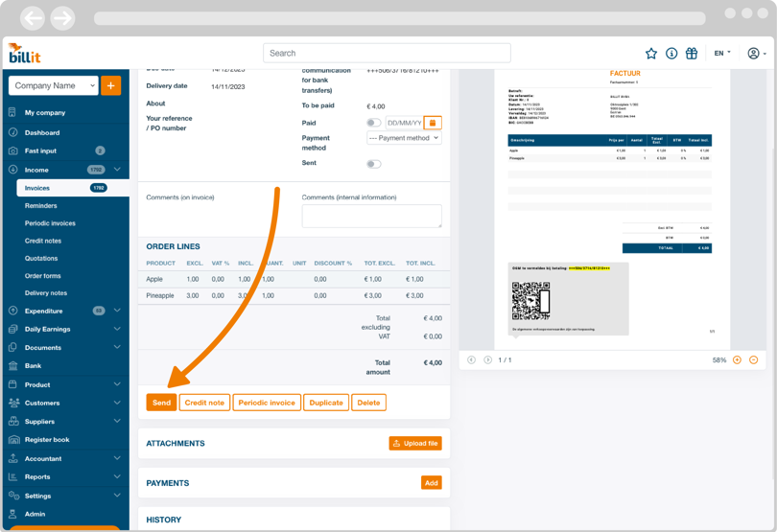Screen dimensions: 777x532
Task: Toggle the Paid switch
Action: coord(373,123)
